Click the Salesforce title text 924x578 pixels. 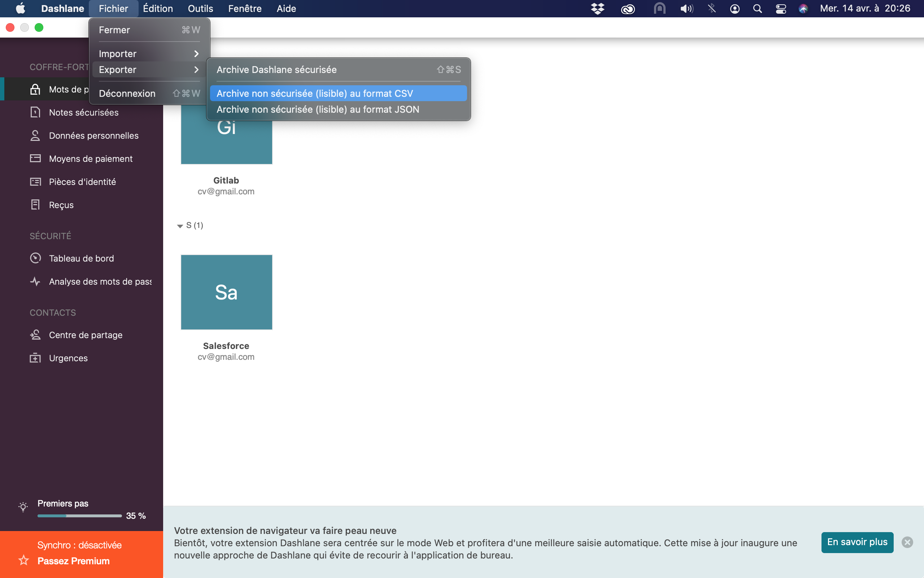(x=226, y=346)
